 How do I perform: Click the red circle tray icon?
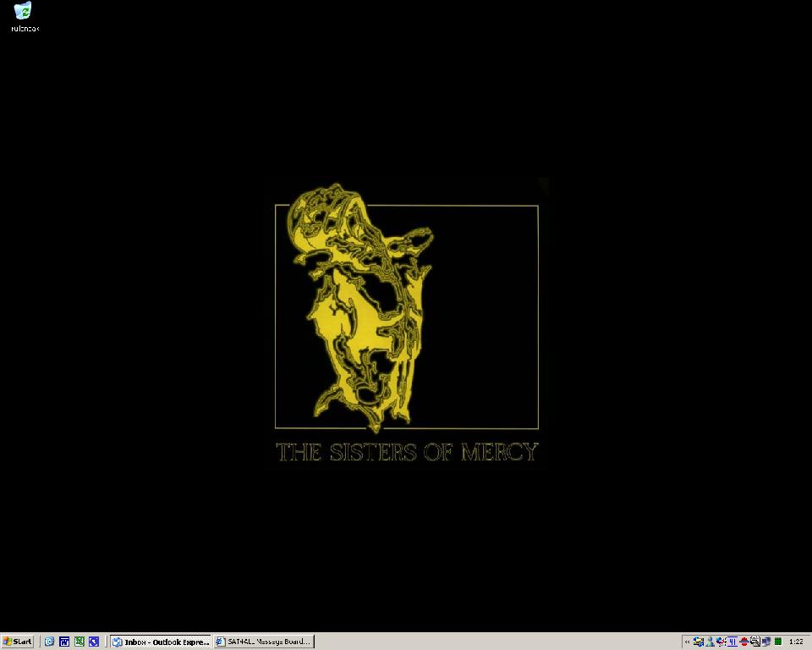tap(744, 642)
